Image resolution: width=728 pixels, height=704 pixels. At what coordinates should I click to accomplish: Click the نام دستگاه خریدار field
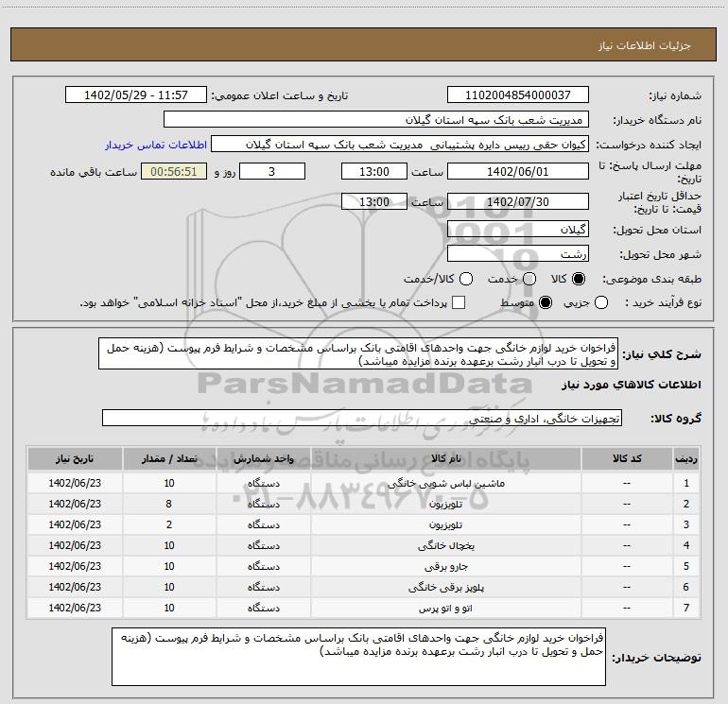[x=375, y=120]
